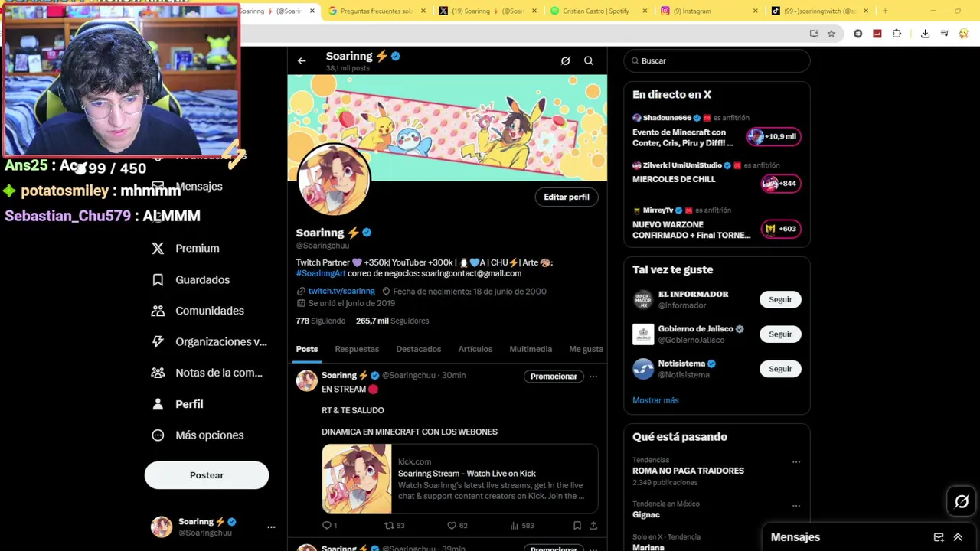Screen dimensions: 980x551
Task: Switch to the Posts tab
Action: (307, 349)
